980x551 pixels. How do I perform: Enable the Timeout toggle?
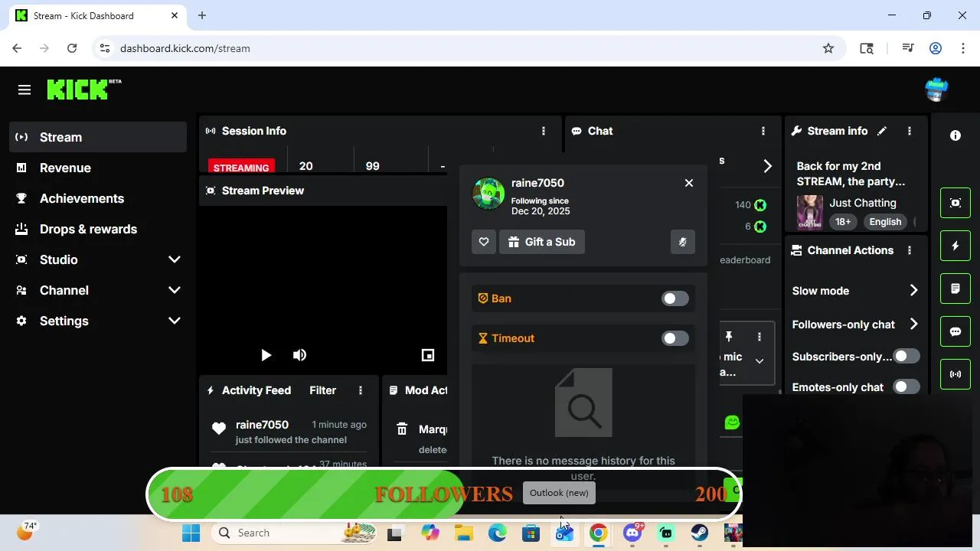coord(675,338)
